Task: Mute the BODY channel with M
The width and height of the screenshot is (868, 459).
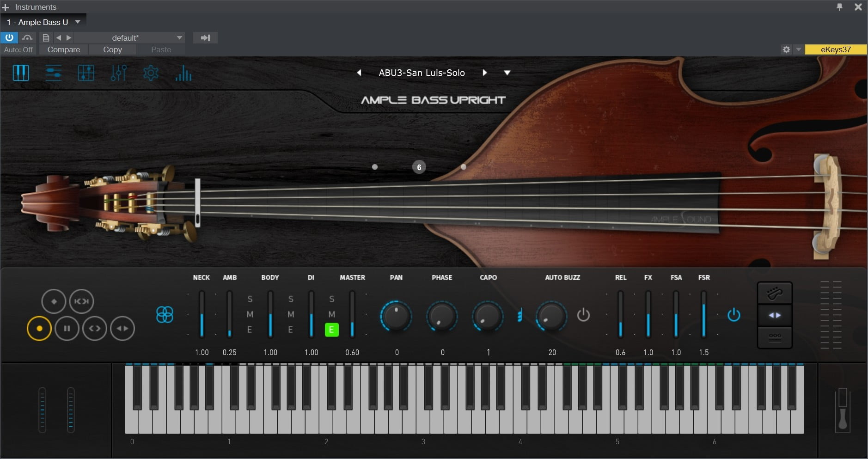Action: point(291,314)
